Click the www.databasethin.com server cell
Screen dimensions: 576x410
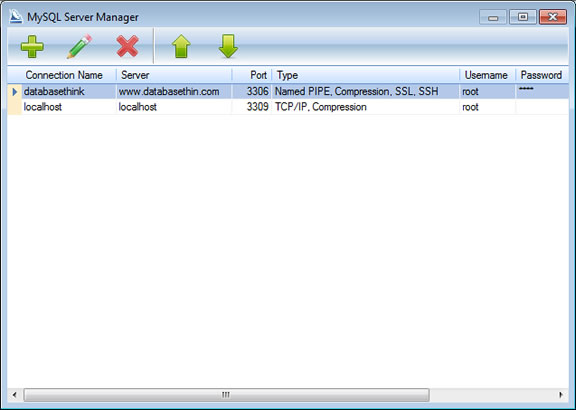(x=174, y=91)
